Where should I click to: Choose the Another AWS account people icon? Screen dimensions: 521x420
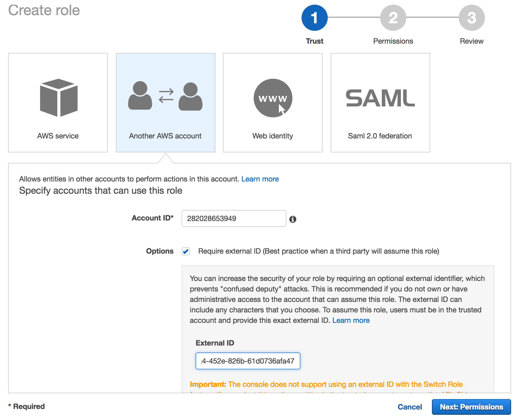[165, 96]
